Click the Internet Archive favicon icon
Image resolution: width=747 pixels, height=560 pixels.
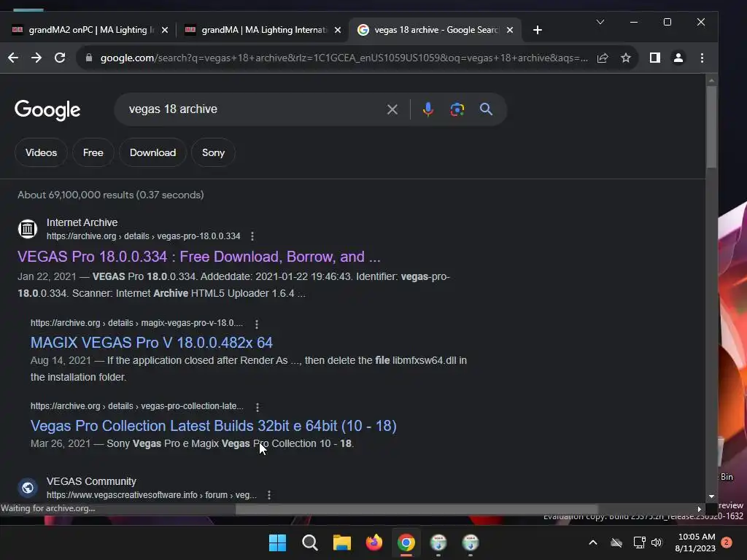(28, 229)
